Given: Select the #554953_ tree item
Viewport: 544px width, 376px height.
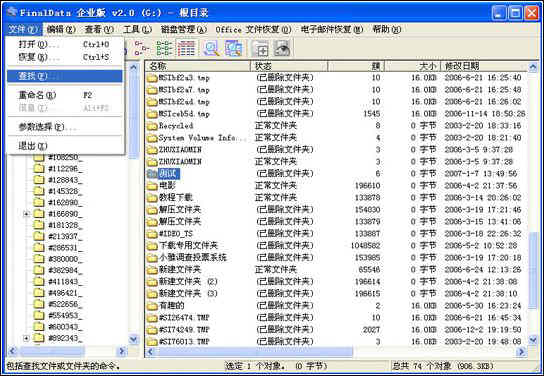Looking at the screenshot, I should click(65, 316).
